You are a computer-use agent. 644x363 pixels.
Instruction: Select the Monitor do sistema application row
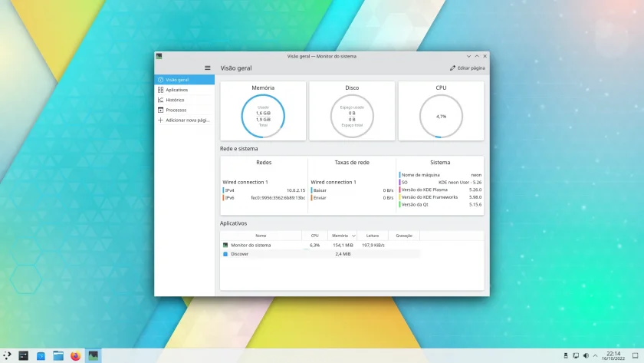click(x=320, y=245)
